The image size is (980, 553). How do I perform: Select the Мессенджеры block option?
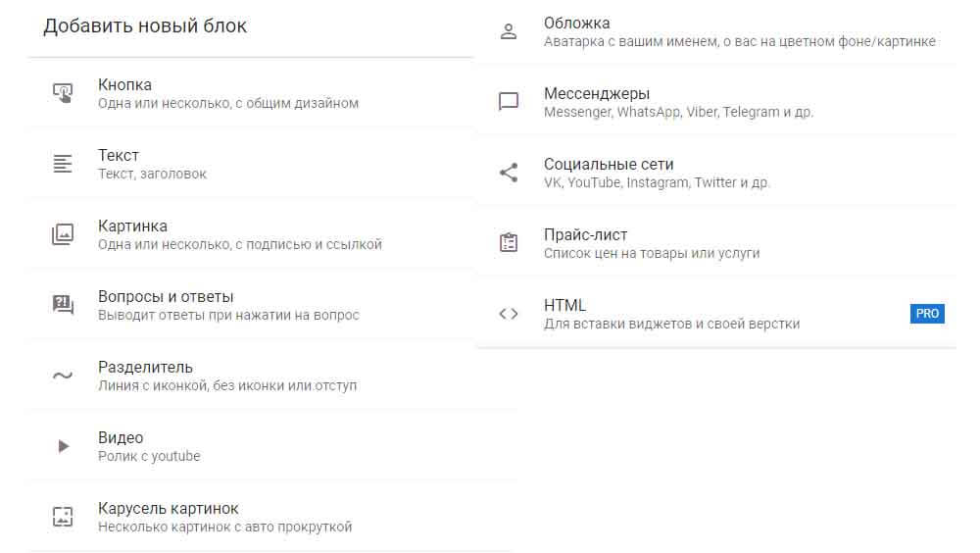click(596, 94)
